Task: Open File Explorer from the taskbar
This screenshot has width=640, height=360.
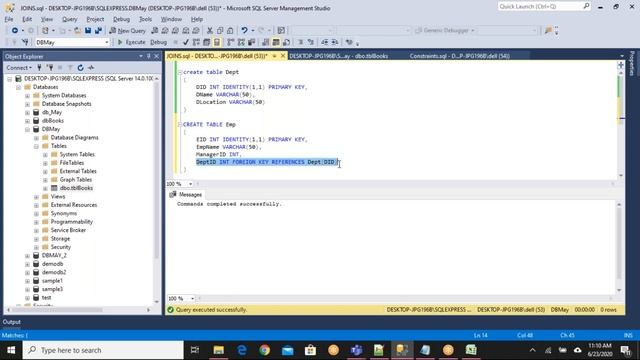Action: [219, 350]
